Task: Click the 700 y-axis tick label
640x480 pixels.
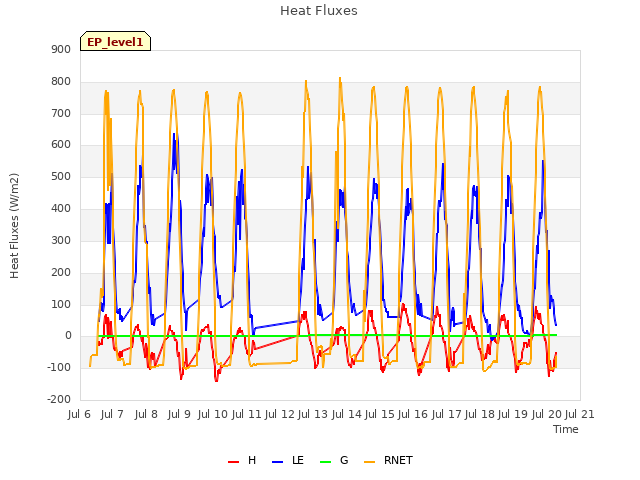Action: coord(61,113)
